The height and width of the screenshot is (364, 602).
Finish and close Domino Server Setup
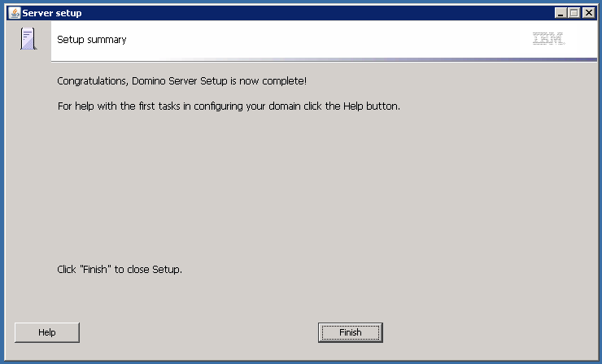click(x=351, y=332)
